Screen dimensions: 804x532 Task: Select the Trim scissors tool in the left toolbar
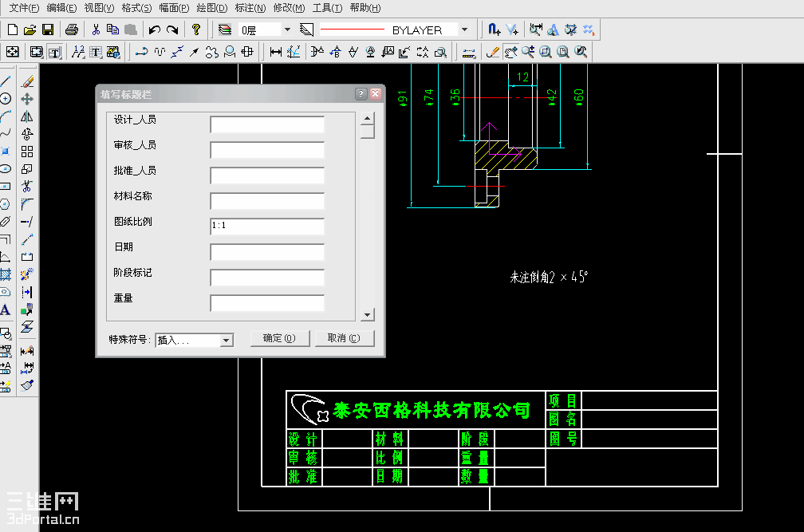27,186
